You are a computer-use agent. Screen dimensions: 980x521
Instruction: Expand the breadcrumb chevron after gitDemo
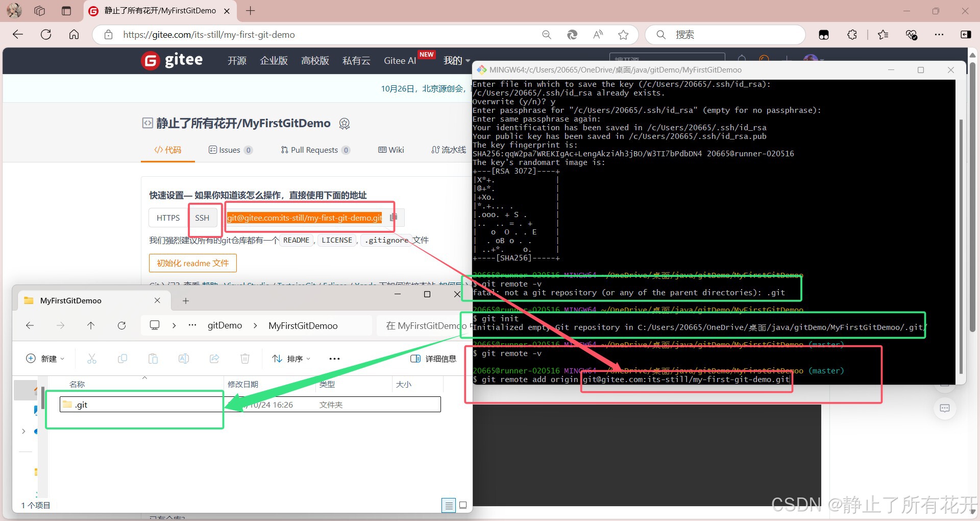tap(255, 325)
